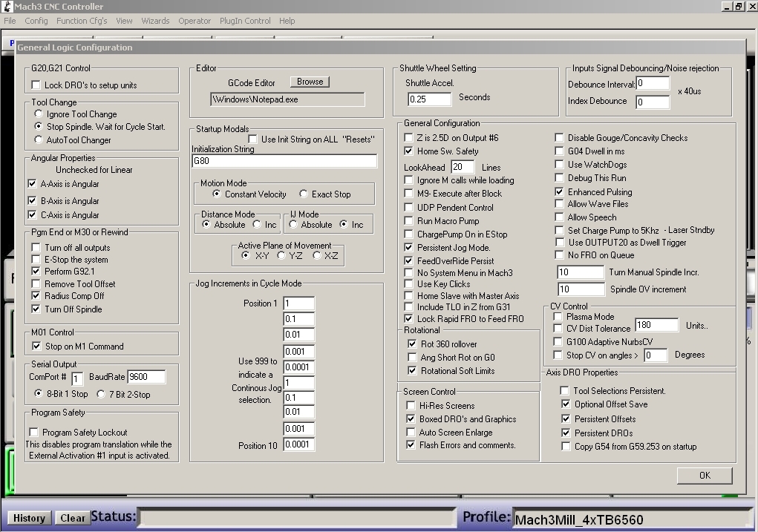Image resolution: width=758 pixels, height=532 pixels.
Task: Focus the Shuttle Accel seconds field
Action: pyautogui.click(x=429, y=99)
